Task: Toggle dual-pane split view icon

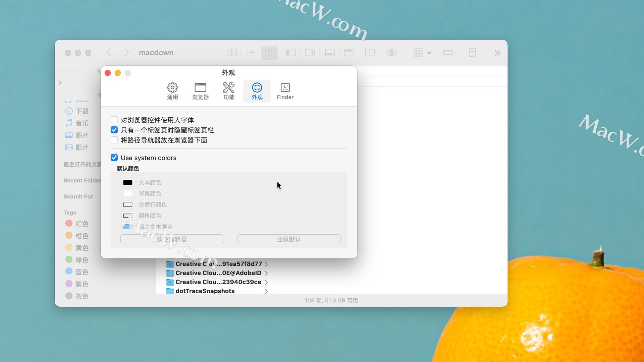Action: click(x=370, y=53)
